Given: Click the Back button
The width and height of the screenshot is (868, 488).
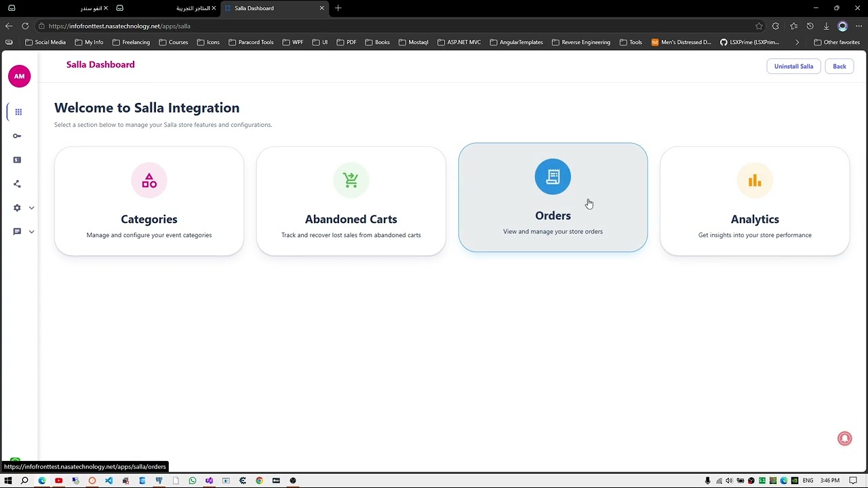Looking at the screenshot, I should pyautogui.click(x=840, y=66).
